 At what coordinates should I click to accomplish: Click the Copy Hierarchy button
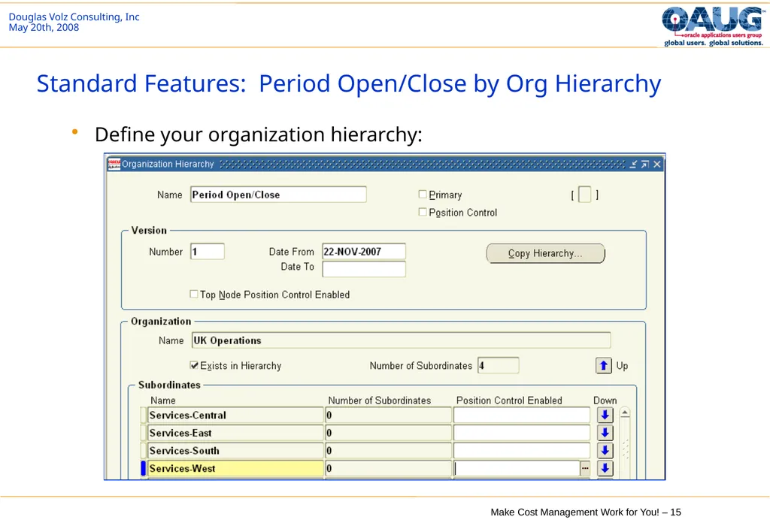coord(546,253)
